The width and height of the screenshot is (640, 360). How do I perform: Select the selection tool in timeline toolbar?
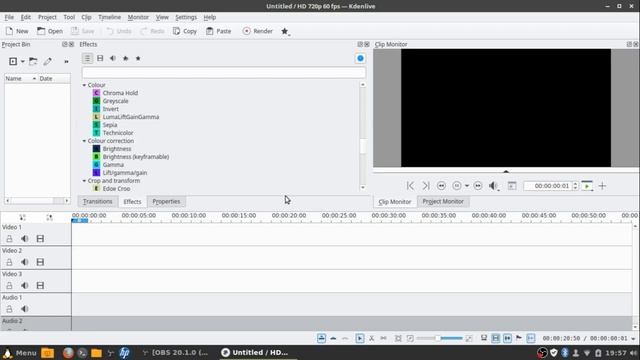[360, 338]
